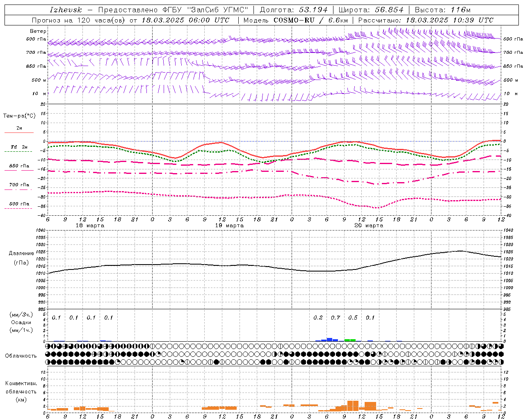
Task: Click the '(км)' unit under convective cloud label
Action: click(21, 399)
